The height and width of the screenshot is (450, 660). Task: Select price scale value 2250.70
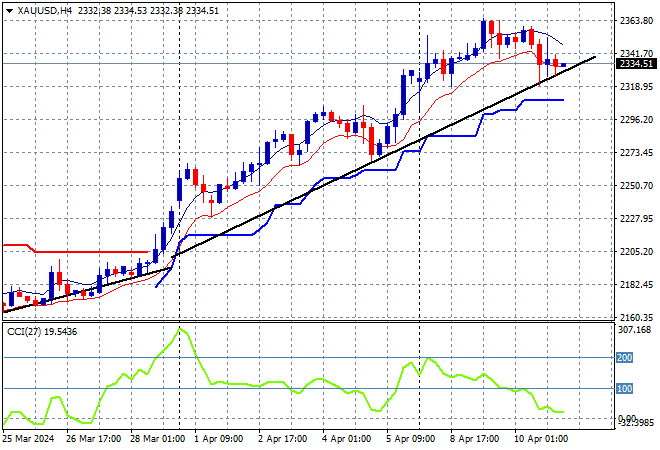tap(636, 186)
